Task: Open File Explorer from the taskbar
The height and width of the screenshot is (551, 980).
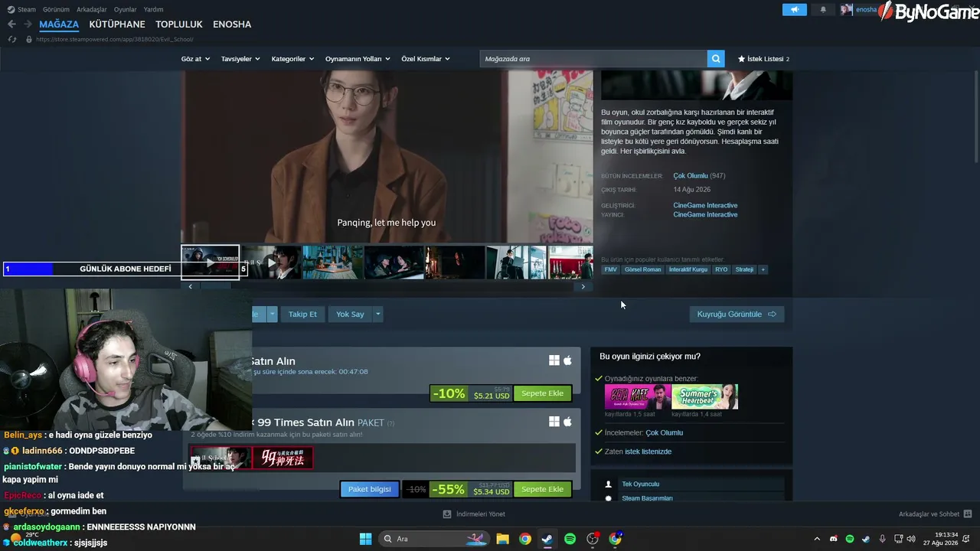Action: pos(502,539)
